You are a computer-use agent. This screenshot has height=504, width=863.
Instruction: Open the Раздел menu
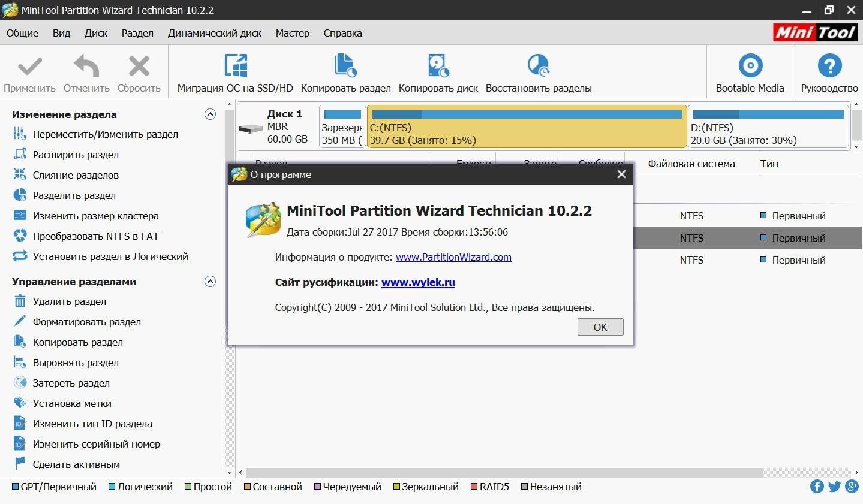tap(137, 33)
